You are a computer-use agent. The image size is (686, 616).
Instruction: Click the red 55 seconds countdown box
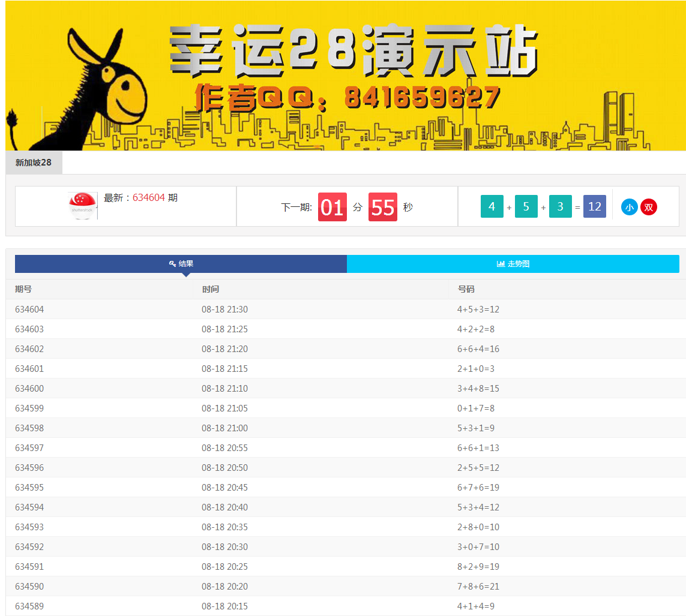382,207
